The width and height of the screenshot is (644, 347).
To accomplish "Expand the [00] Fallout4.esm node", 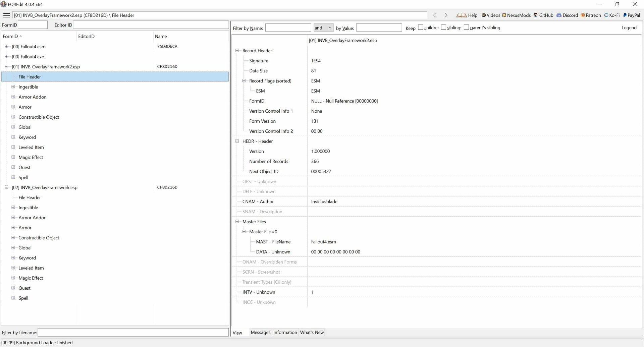I will coord(6,47).
